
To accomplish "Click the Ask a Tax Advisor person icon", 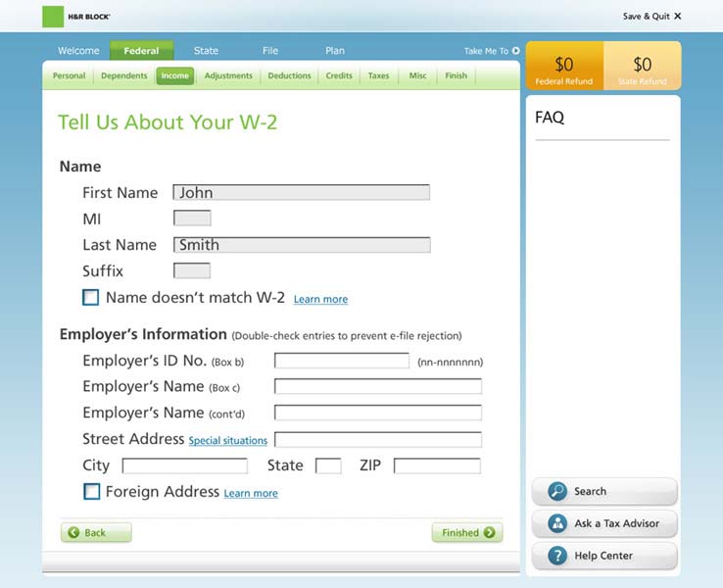I will click(x=557, y=523).
